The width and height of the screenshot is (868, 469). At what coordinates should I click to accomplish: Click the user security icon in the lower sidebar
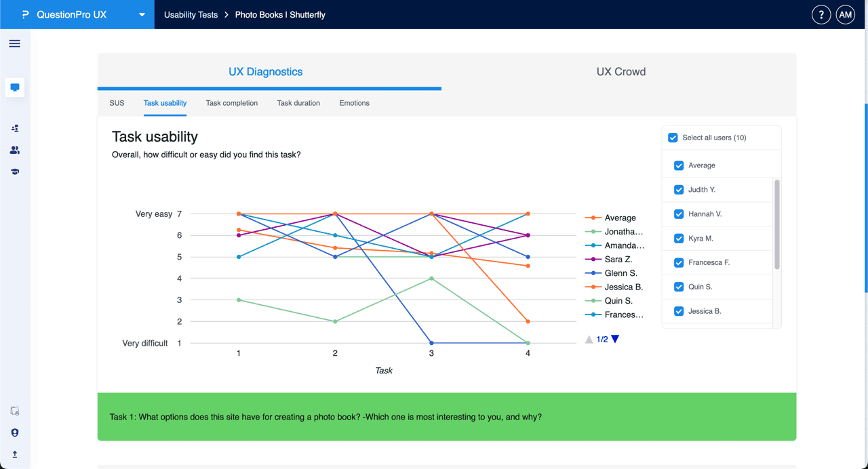click(14, 432)
